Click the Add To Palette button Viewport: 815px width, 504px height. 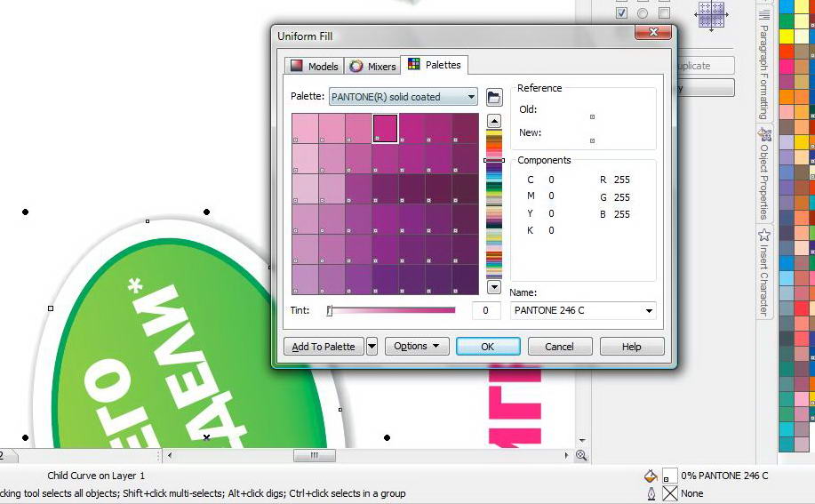click(324, 346)
